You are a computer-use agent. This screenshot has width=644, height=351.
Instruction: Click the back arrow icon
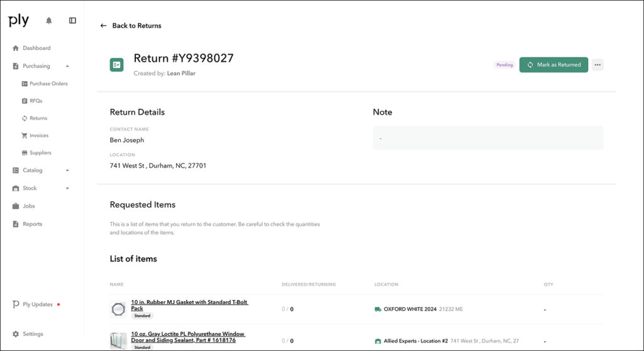103,26
